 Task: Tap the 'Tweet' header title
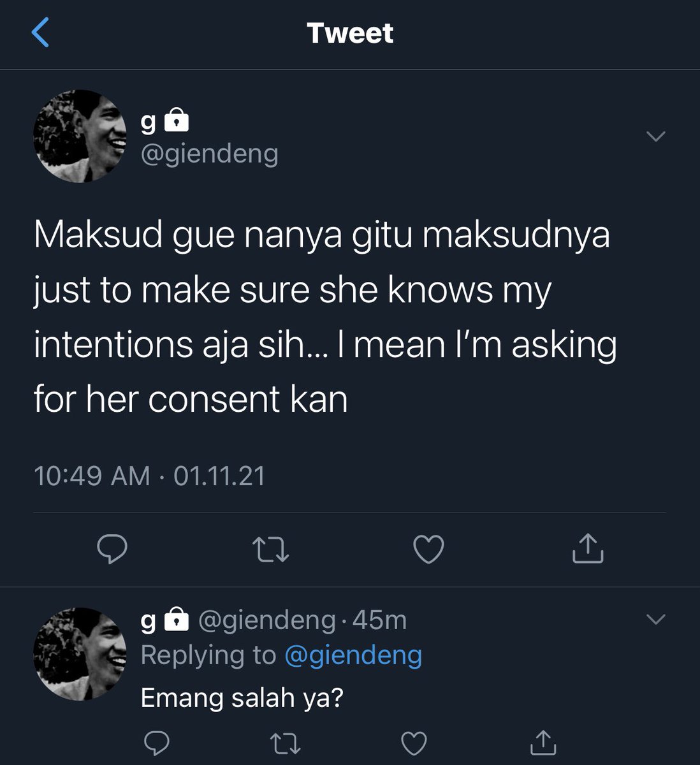pos(350,33)
